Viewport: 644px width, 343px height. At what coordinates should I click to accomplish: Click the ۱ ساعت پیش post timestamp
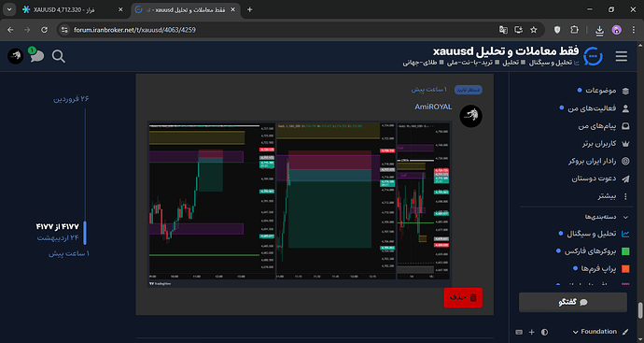[x=429, y=90]
